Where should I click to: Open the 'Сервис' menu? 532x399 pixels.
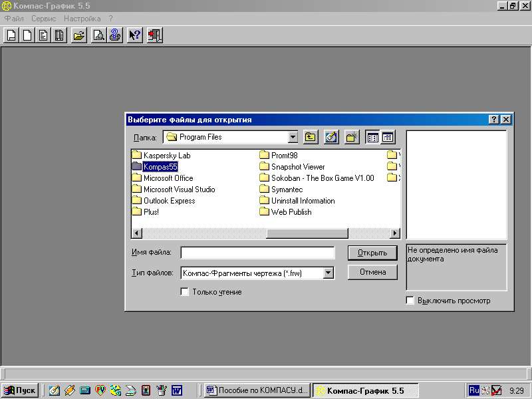click(x=44, y=19)
